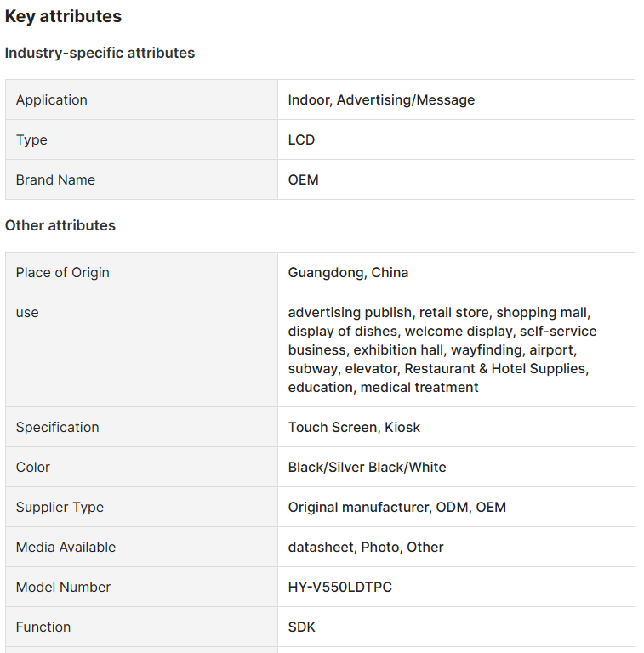
Task: Click the Type row label
Action: click(x=31, y=139)
